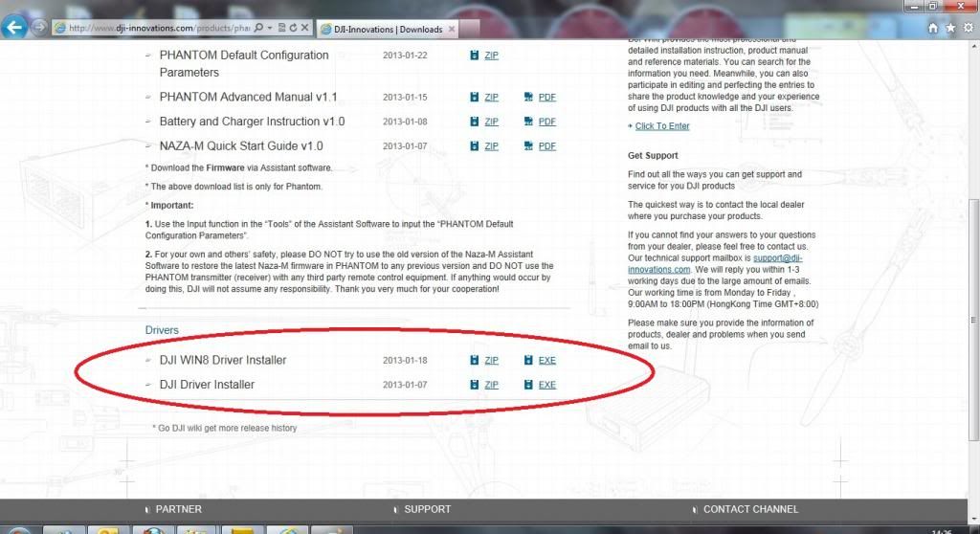Screen dimensions: 980x534
Task: Click EXE floppy icon for DJI WIN8 Driver Installer
Action: (x=528, y=360)
